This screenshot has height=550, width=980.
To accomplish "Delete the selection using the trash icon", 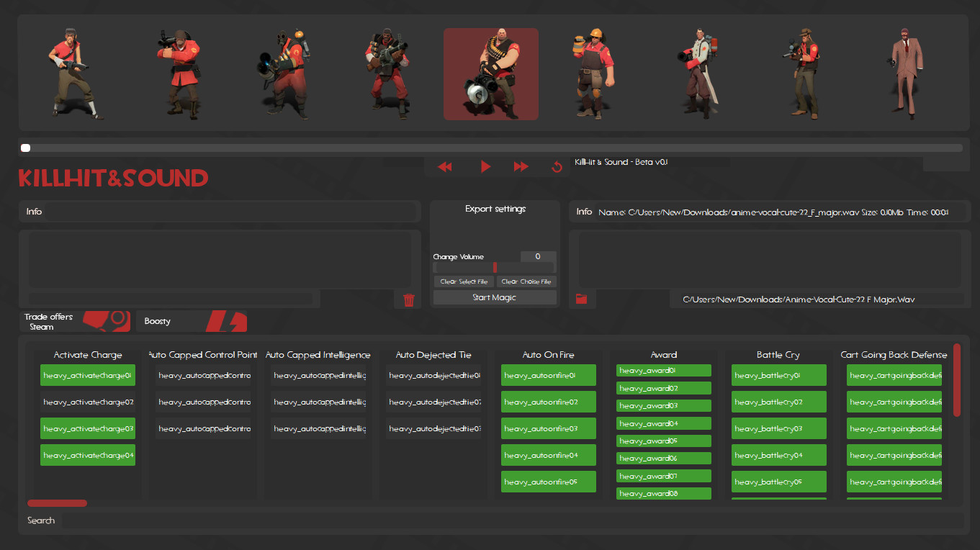I will tap(409, 299).
